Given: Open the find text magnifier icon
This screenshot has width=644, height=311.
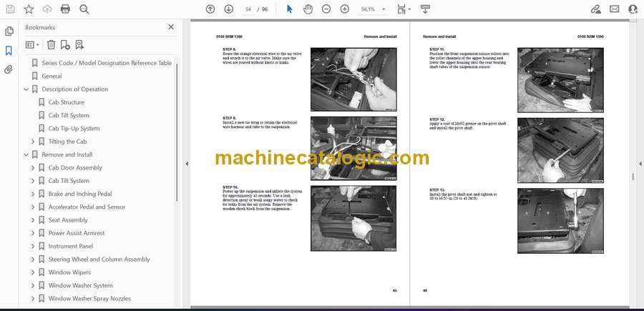Looking at the screenshot, I should tap(84, 9).
